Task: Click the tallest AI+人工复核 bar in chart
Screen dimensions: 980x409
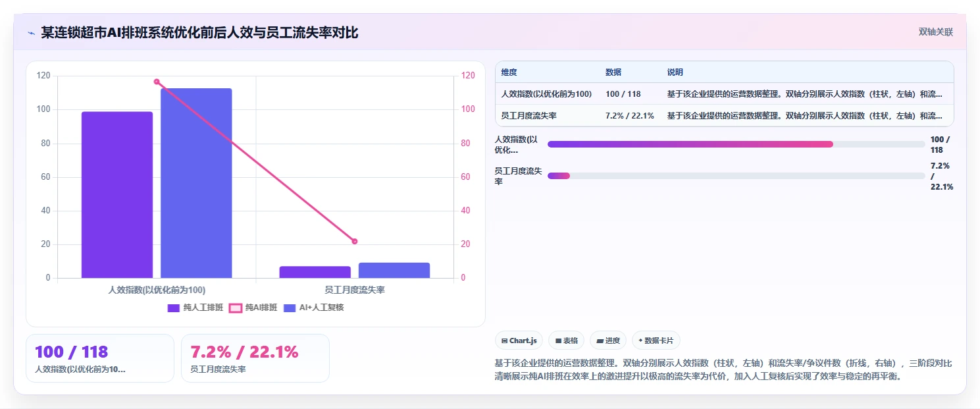Action: click(196, 183)
